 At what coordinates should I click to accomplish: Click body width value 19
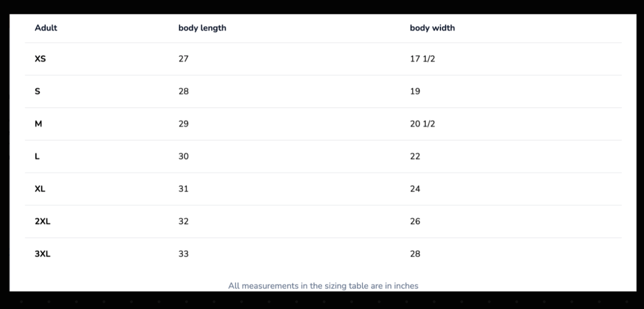point(415,92)
